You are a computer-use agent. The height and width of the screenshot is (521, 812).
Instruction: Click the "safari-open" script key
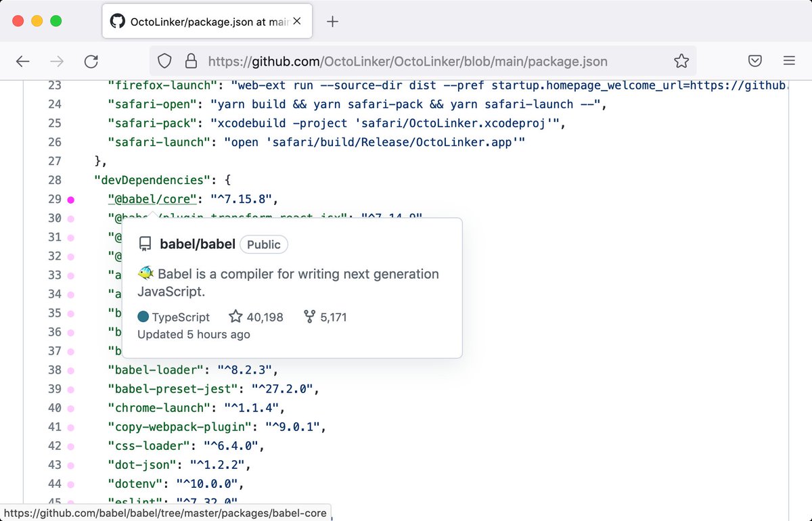[x=152, y=104]
